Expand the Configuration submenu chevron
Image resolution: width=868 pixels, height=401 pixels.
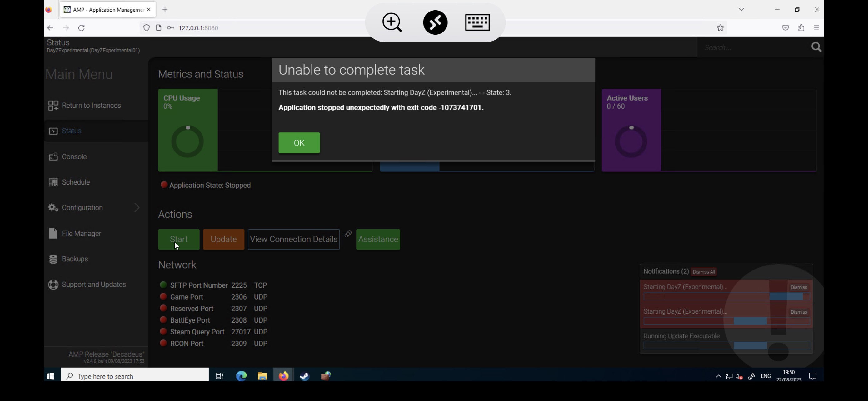137,207
